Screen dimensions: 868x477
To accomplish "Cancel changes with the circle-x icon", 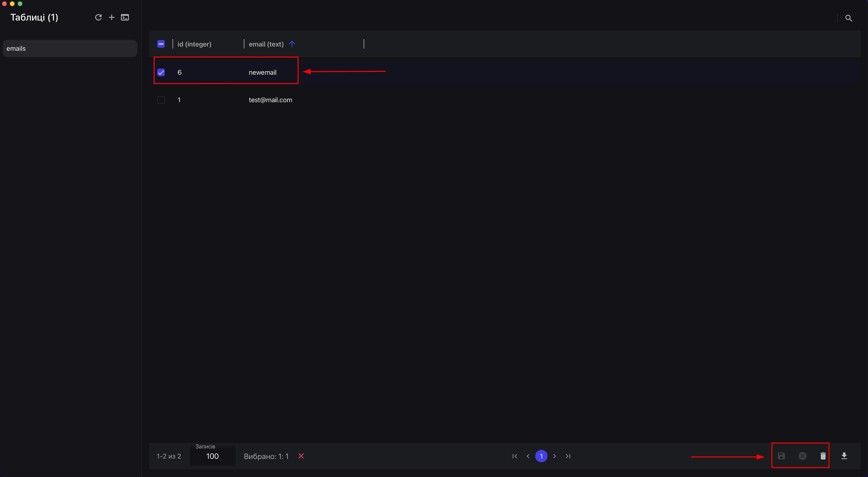I will [x=802, y=456].
